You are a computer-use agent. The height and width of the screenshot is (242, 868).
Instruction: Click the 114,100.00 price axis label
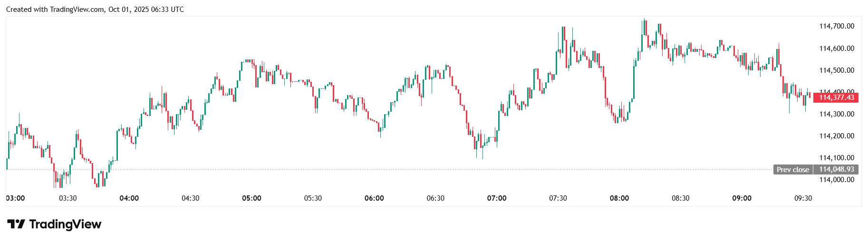(x=837, y=158)
